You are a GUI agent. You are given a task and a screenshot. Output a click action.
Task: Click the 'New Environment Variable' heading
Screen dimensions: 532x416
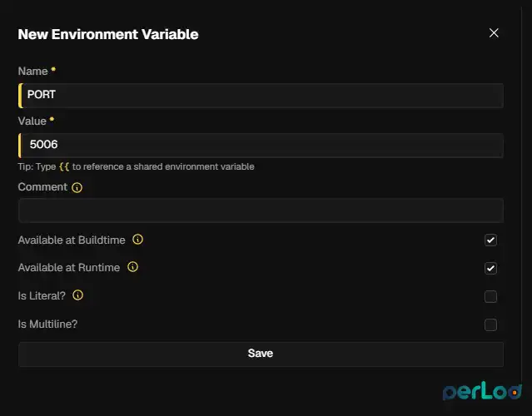click(x=108, y=34)
